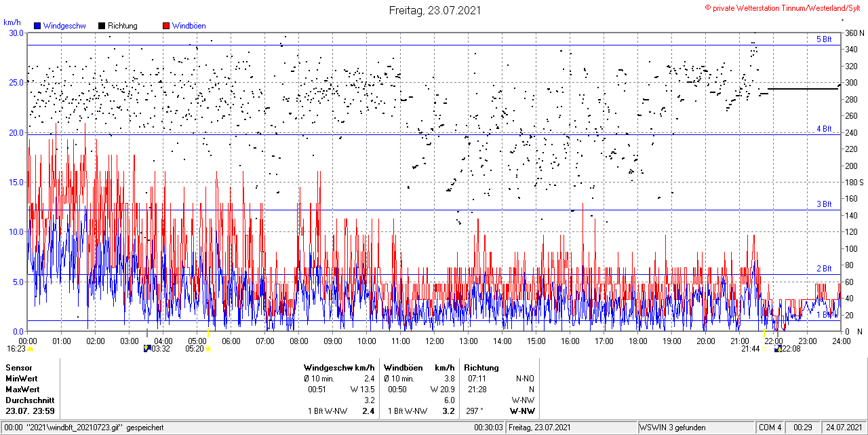This screenshot has width=868, height=435.
Task: Click the Richtung legend label
Action: click(123, 26)
